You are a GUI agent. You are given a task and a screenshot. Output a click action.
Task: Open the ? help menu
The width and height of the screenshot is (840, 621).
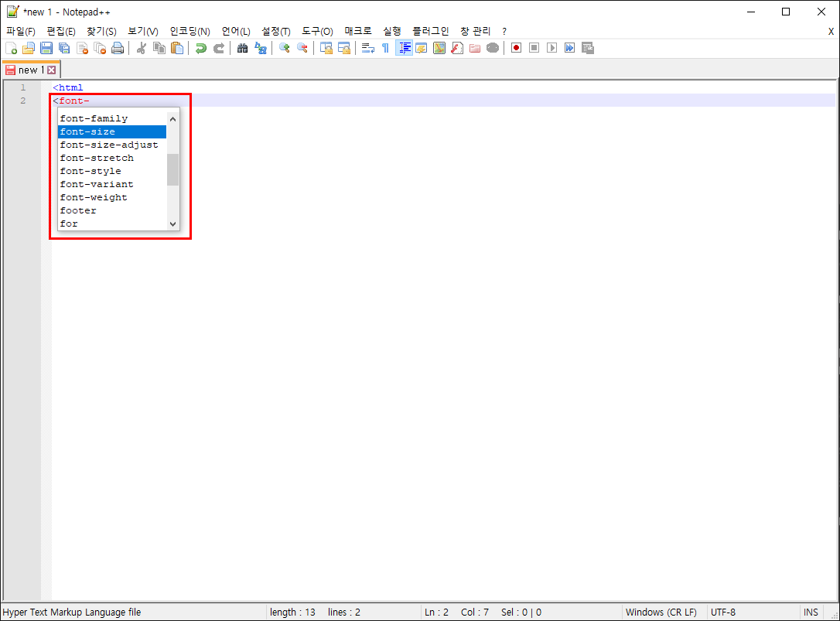(504, 31)
